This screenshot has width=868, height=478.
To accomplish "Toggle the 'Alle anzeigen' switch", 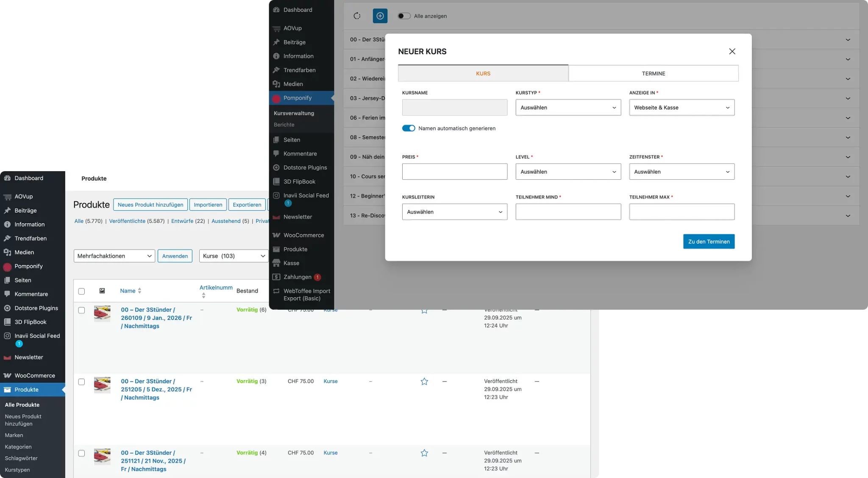I will tap(404, 16).
